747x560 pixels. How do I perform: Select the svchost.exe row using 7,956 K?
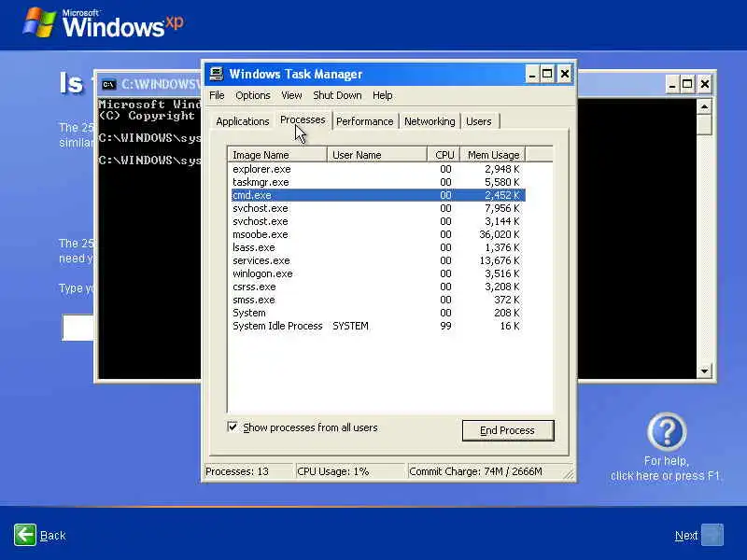click(x=378, y=208)
